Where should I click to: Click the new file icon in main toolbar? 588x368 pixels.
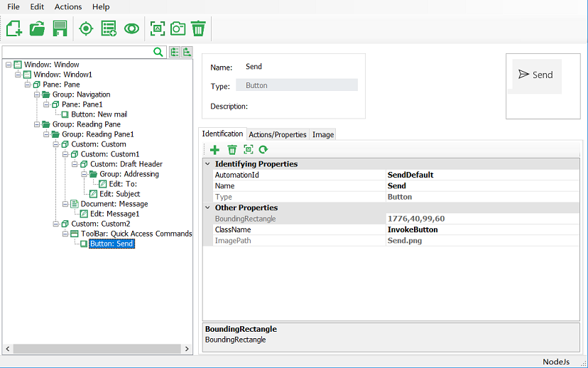[14, 28]
